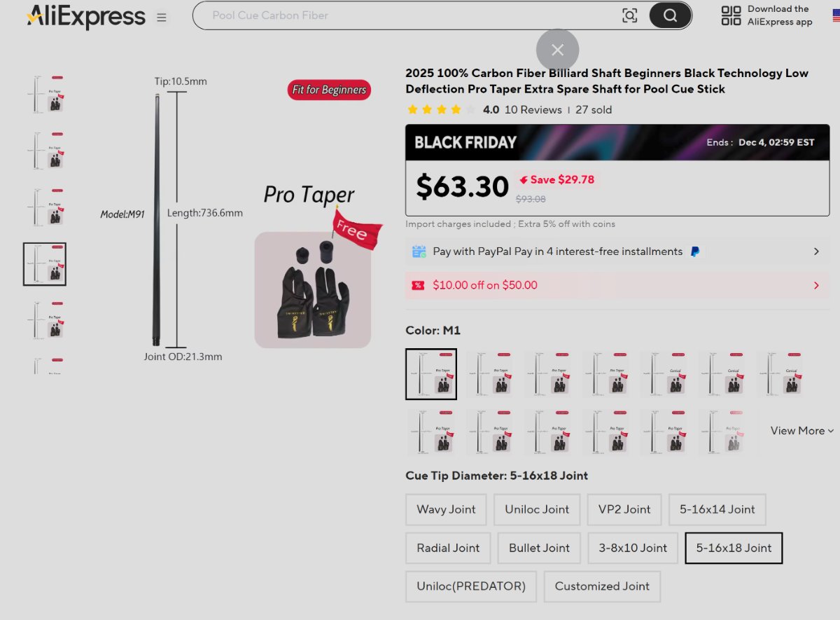Open the 10 Reviews link
Image resolution: width=840 pixels, height=620 pixels.
533,110
